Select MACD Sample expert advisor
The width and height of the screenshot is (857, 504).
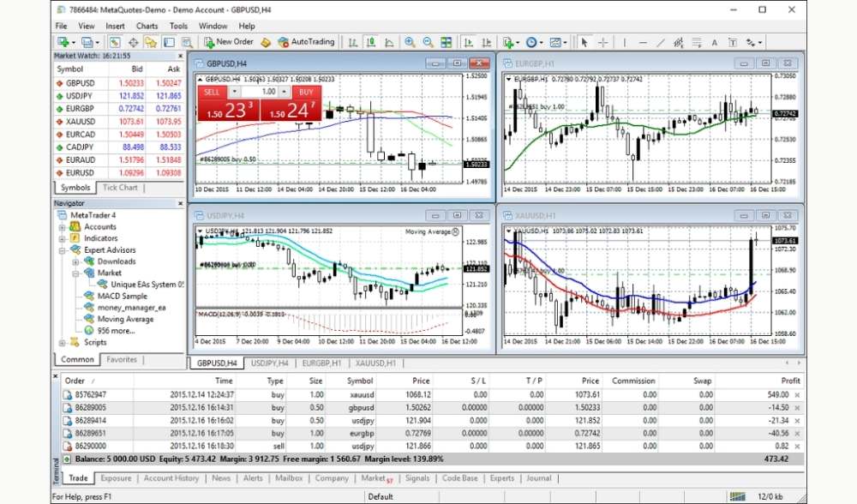(122, 296)
